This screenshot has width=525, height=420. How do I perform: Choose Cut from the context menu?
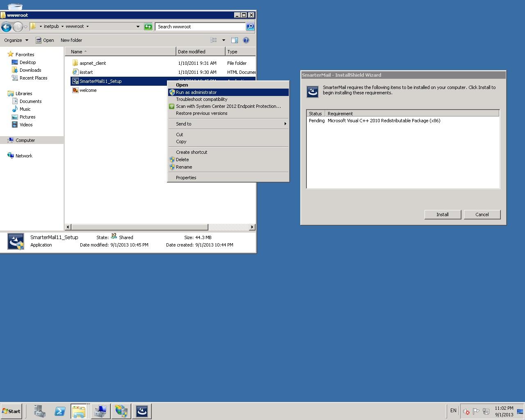pyautogui.click(x=228, y=135)
